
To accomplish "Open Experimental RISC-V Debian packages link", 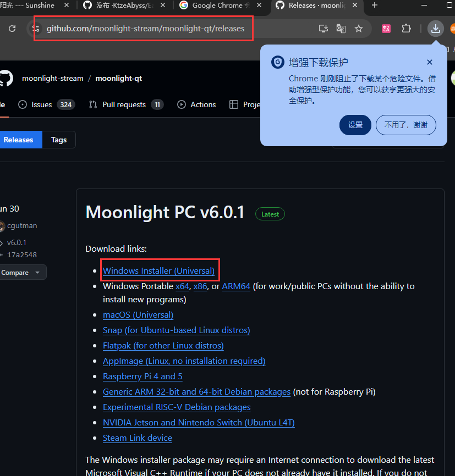I will pyautogui.click(x=177, y=407).
